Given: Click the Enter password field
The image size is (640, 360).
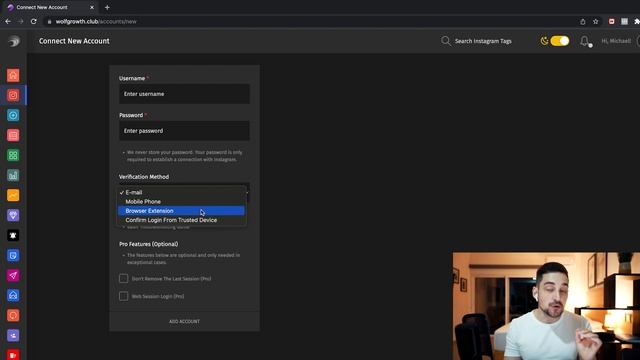Looking at the screenshot, I should point(184,131).
